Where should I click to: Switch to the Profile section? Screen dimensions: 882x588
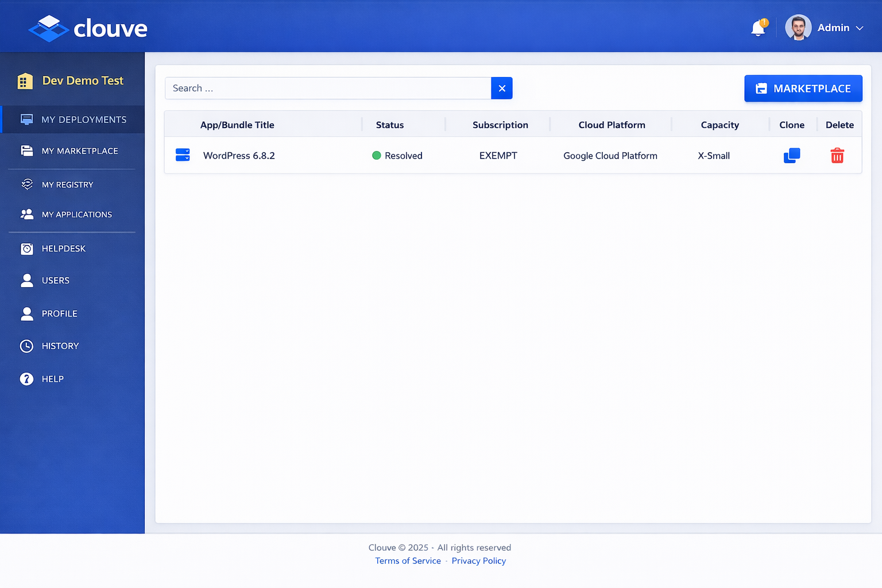point(59,314)
